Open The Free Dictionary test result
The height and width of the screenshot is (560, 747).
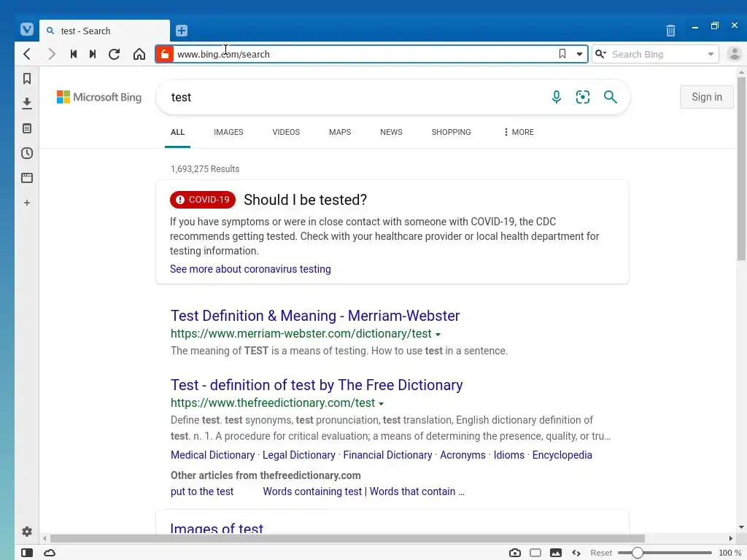click(317, 385)
